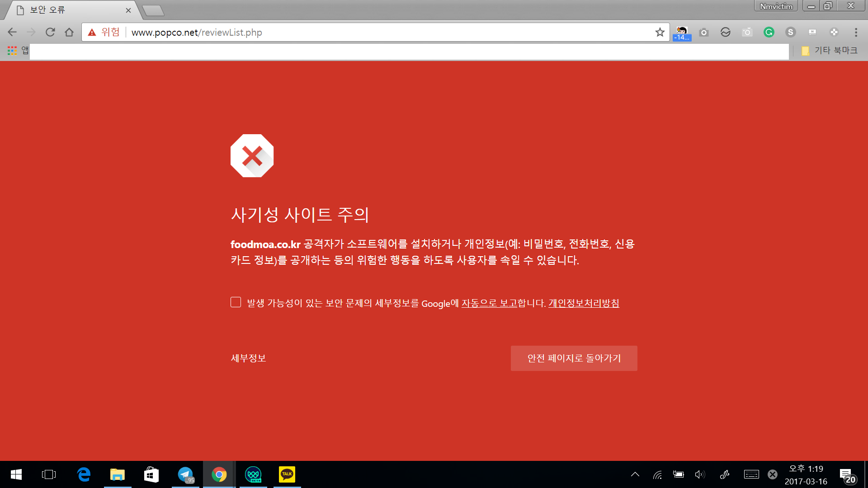Open the network Wi-Fi tray icon
The width and height of the screenshot is (868, 488).
coord(657,474)
